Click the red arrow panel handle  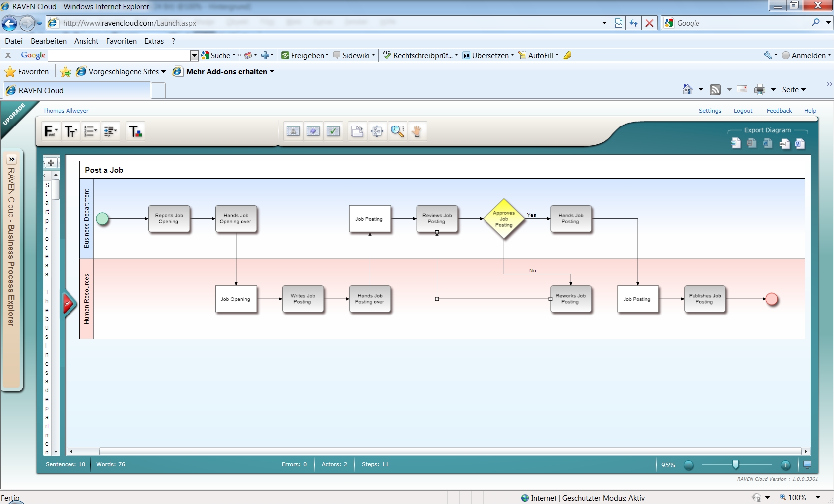tap(69, 304)
